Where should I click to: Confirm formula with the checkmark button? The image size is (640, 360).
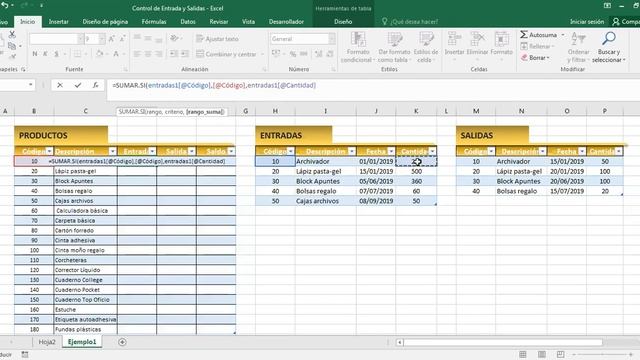[78, 85]
